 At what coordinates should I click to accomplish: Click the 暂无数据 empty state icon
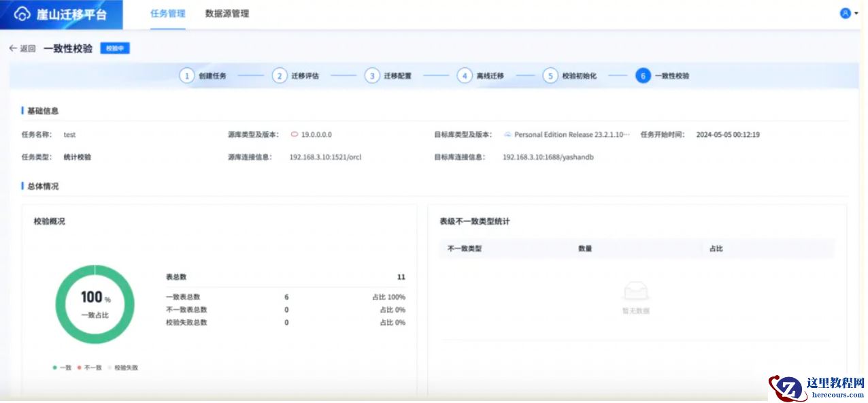click(636, 293)
